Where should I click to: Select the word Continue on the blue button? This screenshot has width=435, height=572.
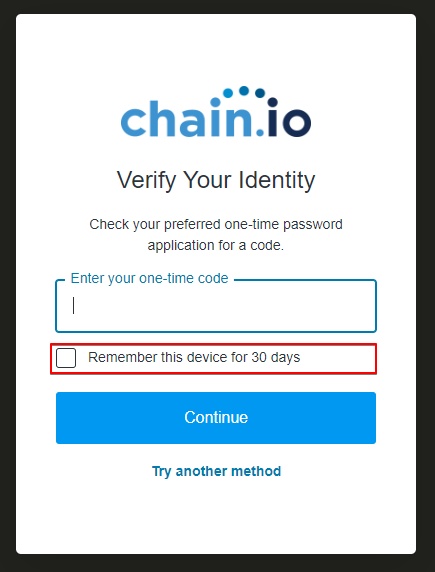(x=216, y=417)
